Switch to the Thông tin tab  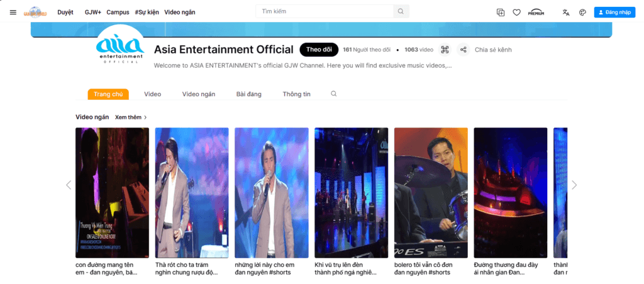tap(297, 94)
